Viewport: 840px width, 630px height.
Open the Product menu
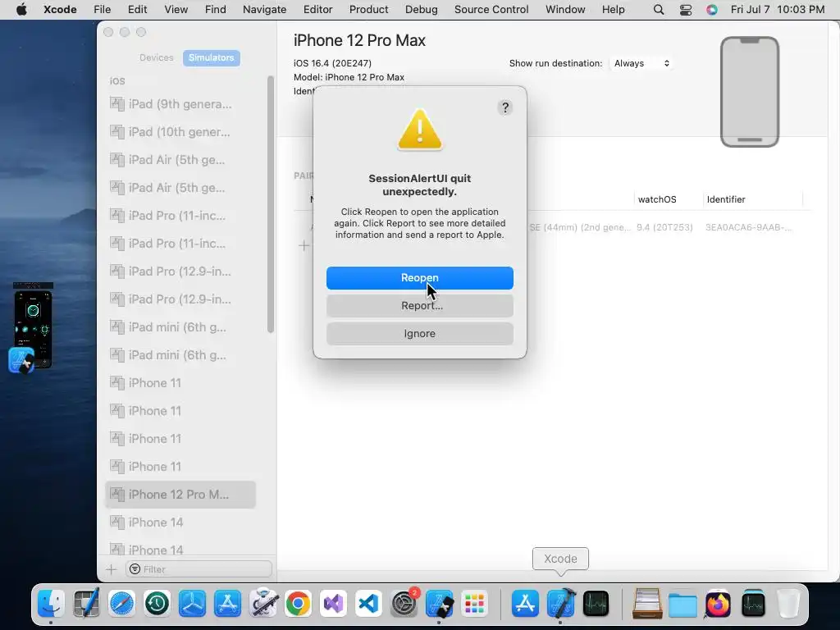(x=368, y=10)
